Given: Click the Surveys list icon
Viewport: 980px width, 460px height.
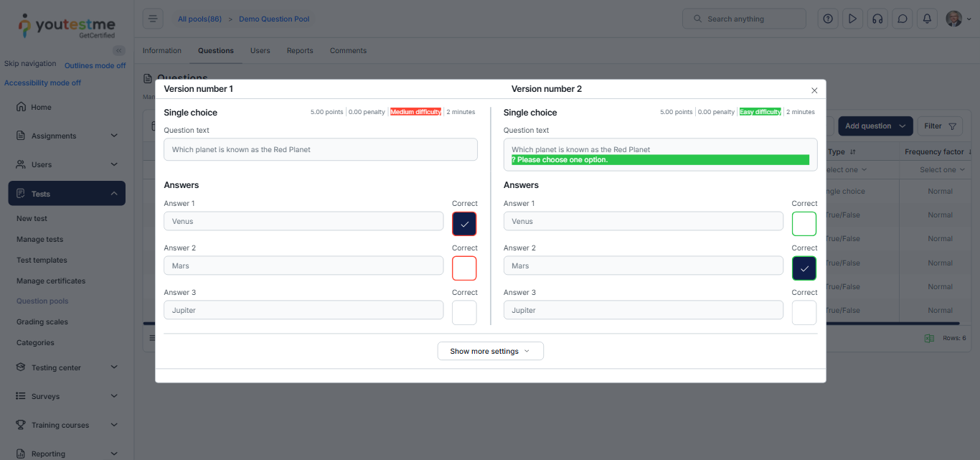Looking at the screenshot, I should pos(21,396).
